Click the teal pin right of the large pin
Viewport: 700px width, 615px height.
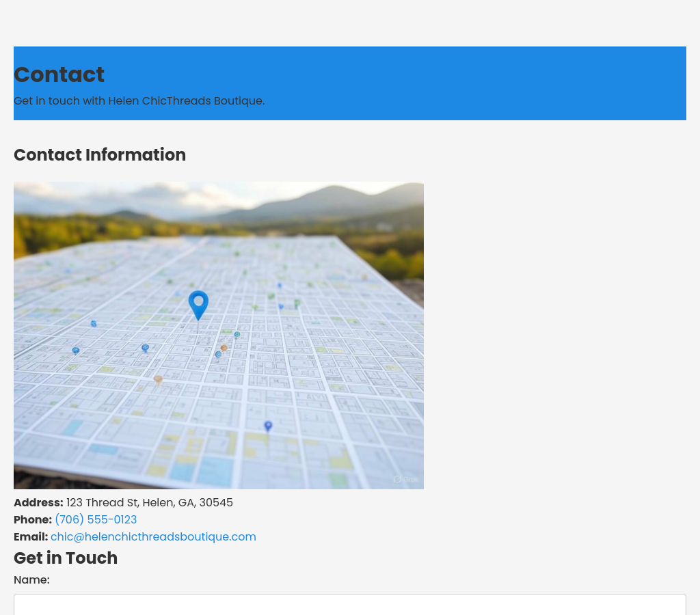click(x=237, y=335)
